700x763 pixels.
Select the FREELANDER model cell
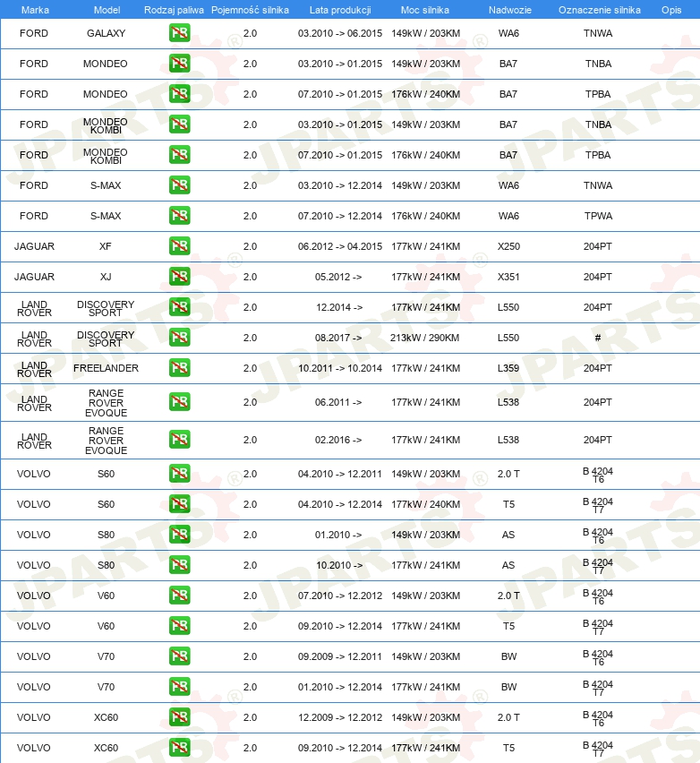pos(106,368)
